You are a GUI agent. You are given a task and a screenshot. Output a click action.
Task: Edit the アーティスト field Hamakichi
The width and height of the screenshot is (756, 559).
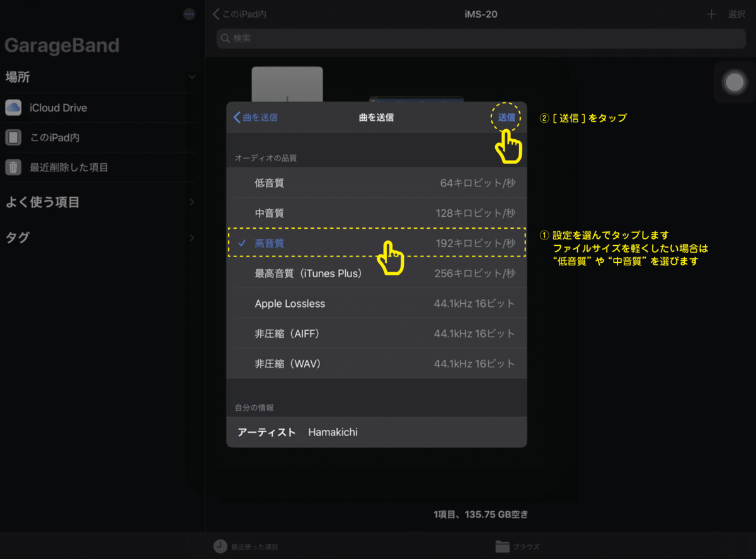click(x=377, y=432)
